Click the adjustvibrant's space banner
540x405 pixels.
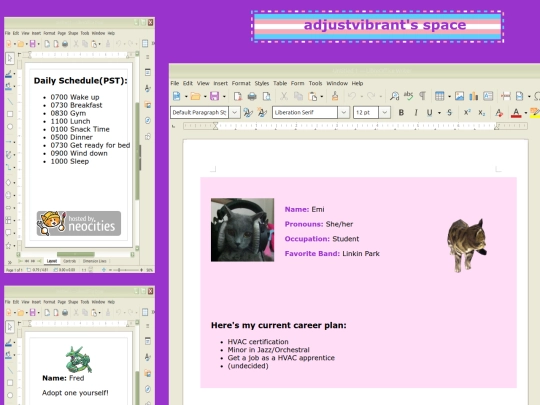tap(377, 26)
